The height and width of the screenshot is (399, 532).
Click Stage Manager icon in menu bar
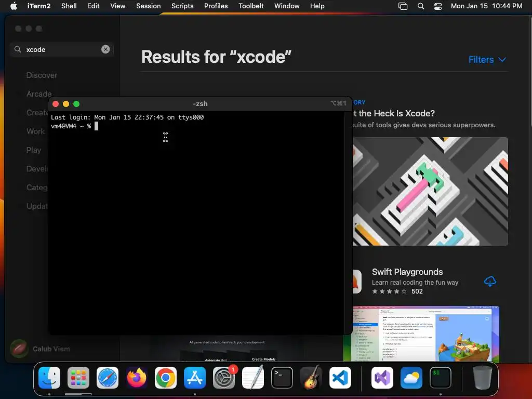[403, 6]
